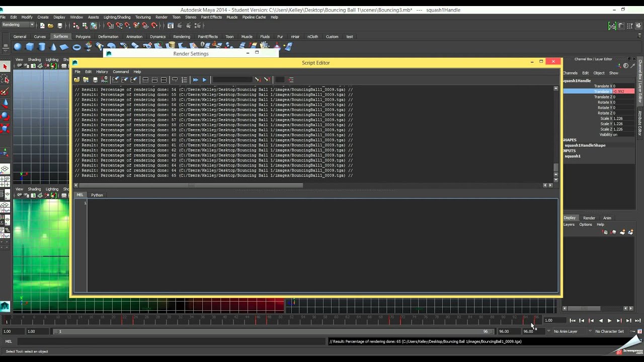Select squash1 under INPUTS
The height and width of the screenshot is (362, 644).
click(x=573, y=156)
